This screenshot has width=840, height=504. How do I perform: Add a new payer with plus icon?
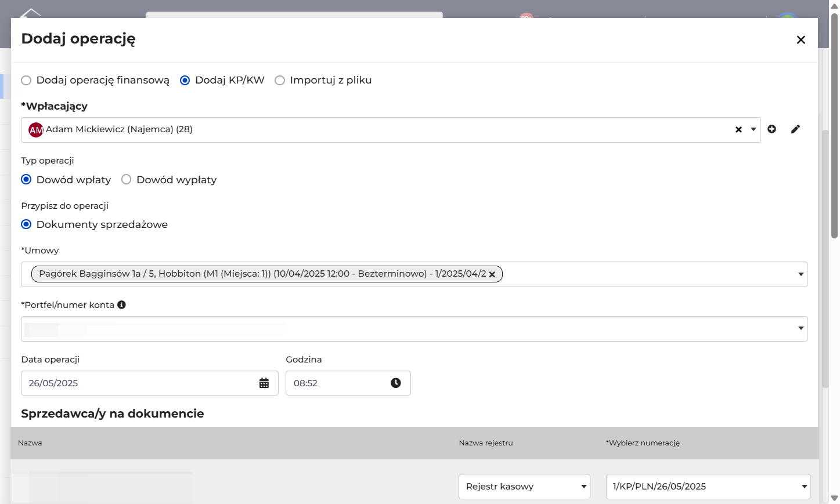pos(771,129)
